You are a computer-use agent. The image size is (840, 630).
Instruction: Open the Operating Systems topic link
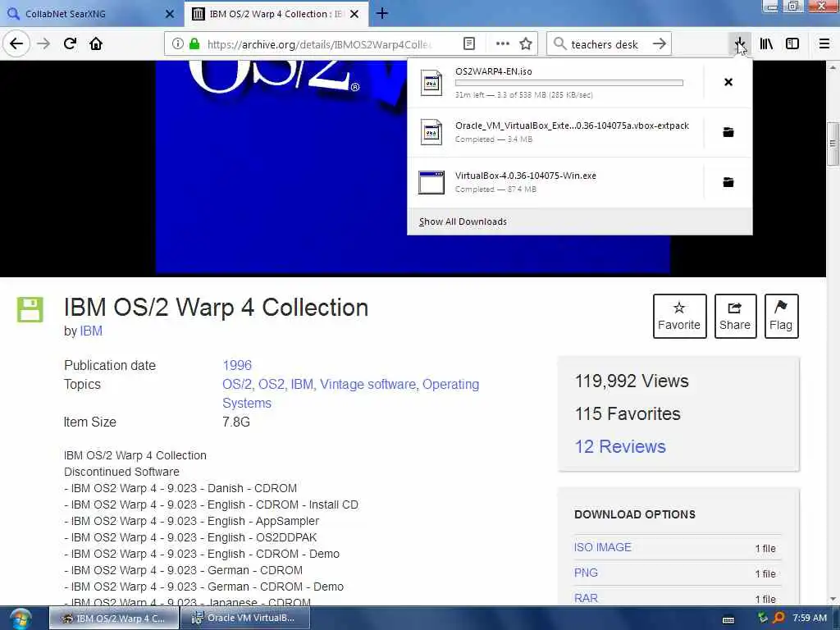(x=350, y=394)
